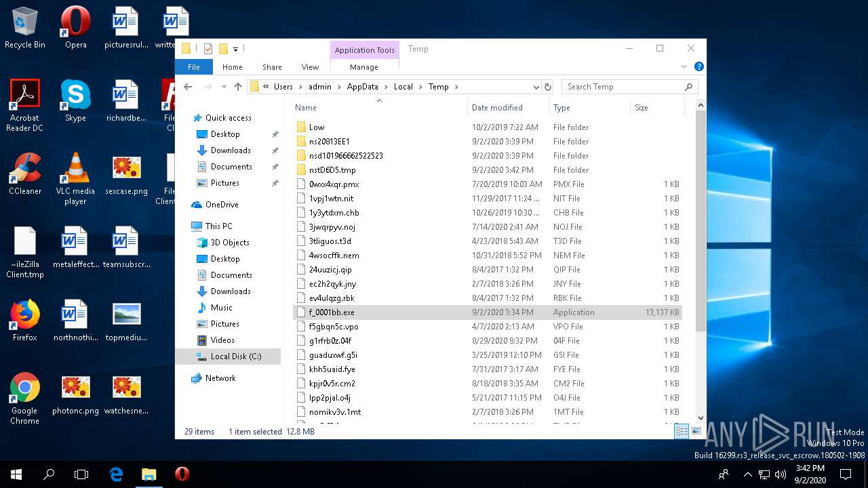Click AppData breadcrumb in address bar

click(362, 87)
